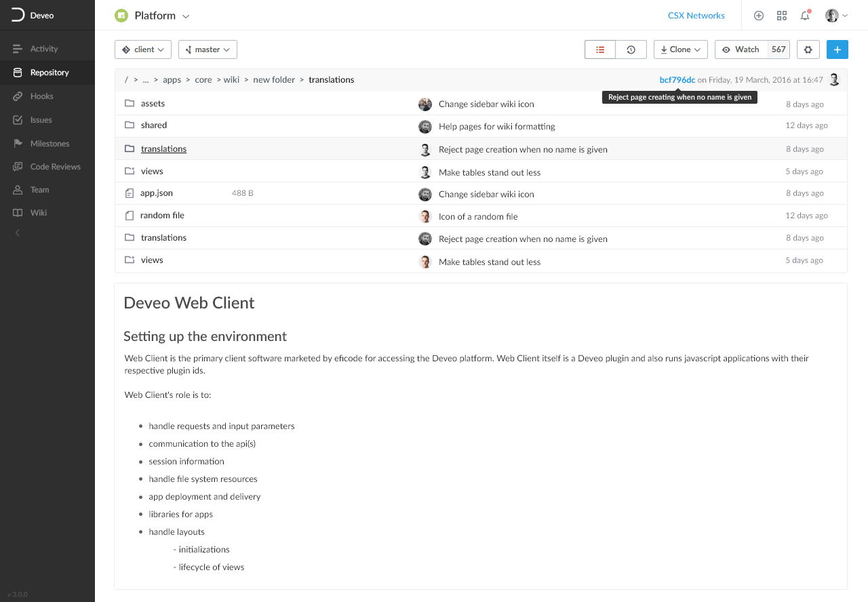
Task: Open the CSX Networks link
Action: coord(696,16)
